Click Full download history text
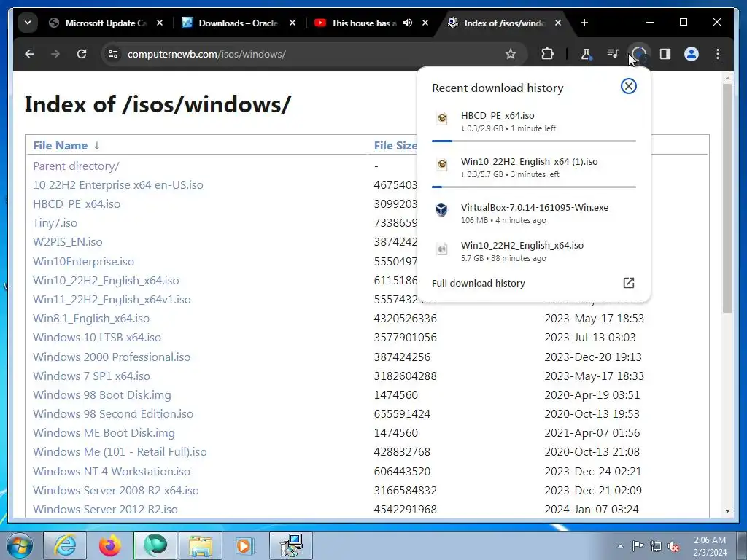This screenshot has height=560, width=747. (x=479, y=284)
